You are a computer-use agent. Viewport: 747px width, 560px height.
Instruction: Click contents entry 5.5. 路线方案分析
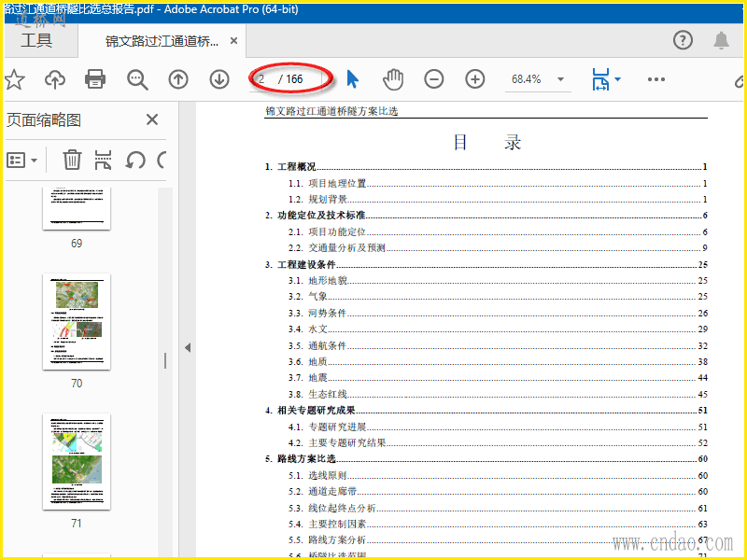pyautogui.click(x=498, y=540)
